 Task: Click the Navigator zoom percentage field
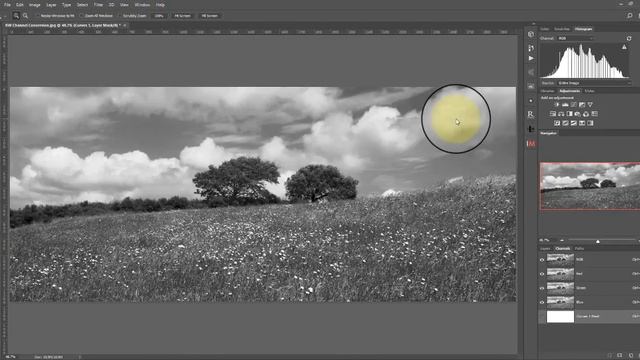pyautogui.click(x=544, y=240)
